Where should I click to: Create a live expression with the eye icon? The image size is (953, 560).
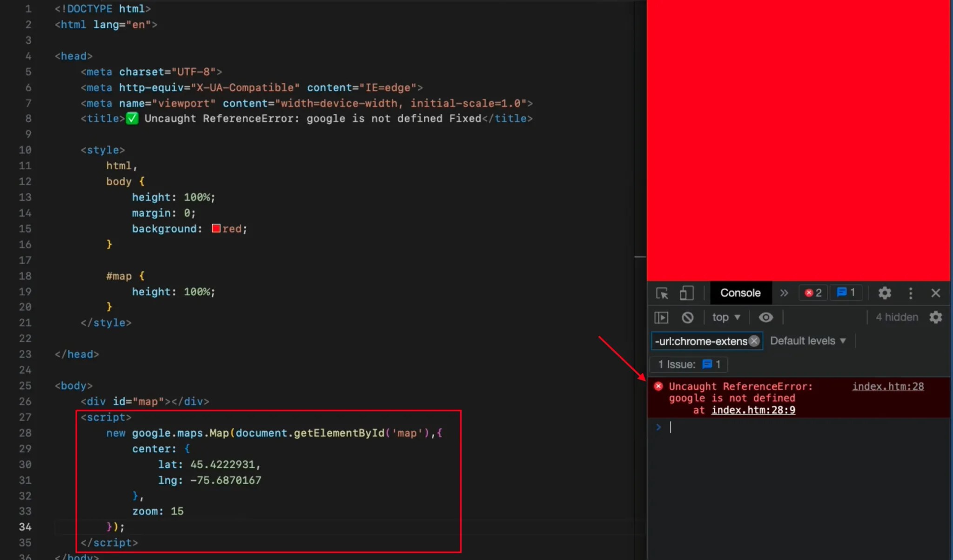(x=765, y=317)
